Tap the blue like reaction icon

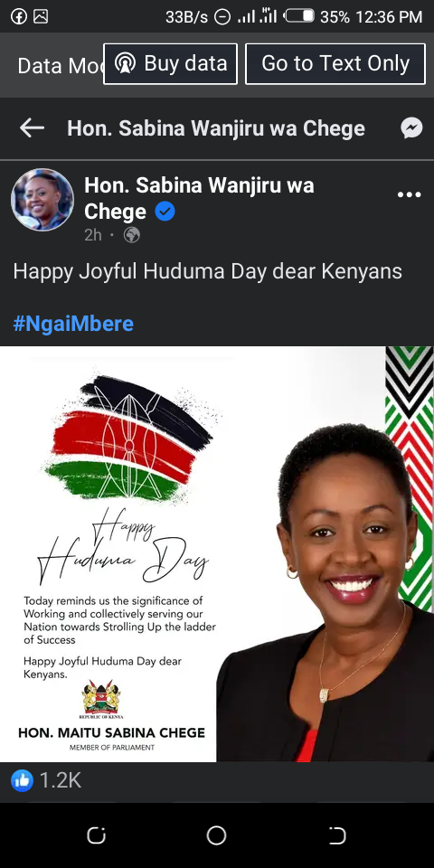(22, 780)
